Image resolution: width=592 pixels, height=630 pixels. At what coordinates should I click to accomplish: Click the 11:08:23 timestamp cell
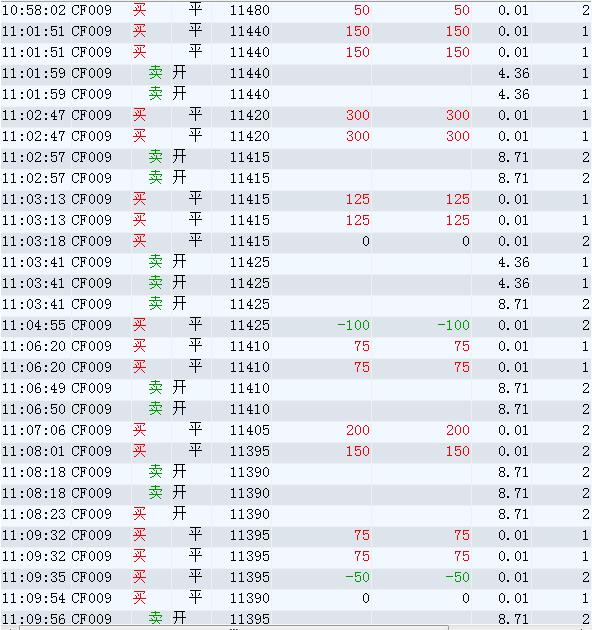(34, 514)
